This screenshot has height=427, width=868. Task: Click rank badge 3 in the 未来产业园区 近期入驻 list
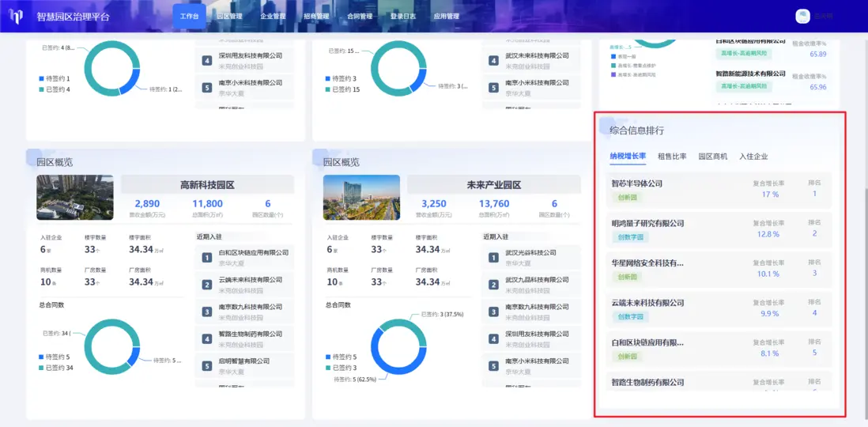pyautogui.click(x=493, y=312)
